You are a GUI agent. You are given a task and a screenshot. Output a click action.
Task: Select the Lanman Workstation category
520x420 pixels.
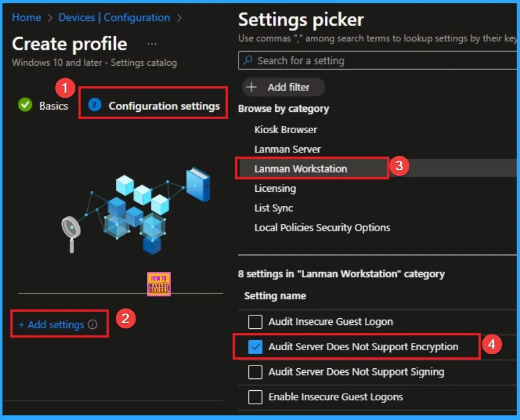[301, 169]
